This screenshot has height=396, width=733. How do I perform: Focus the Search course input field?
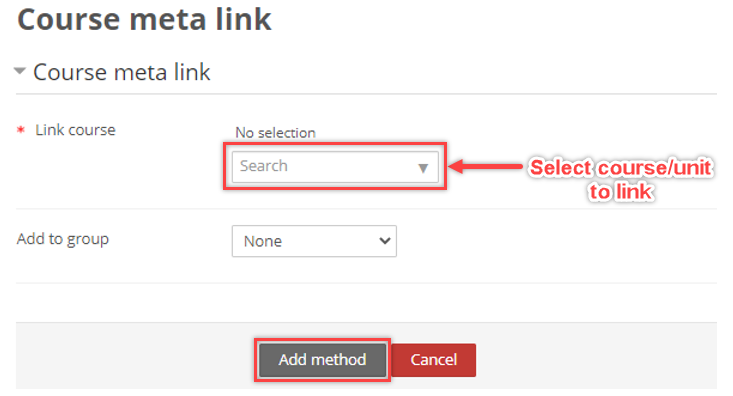click(x=335, y=166)
